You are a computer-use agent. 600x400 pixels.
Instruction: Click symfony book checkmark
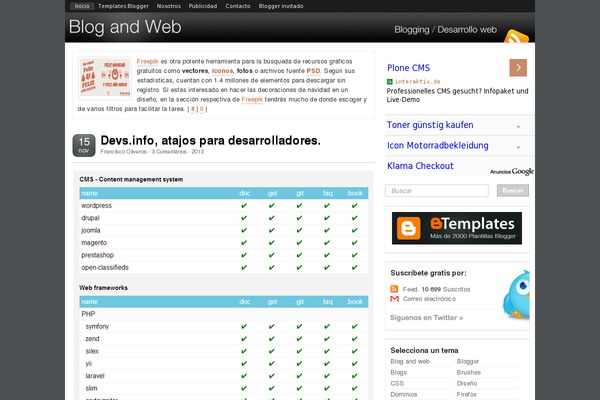[x=355, y=327]
